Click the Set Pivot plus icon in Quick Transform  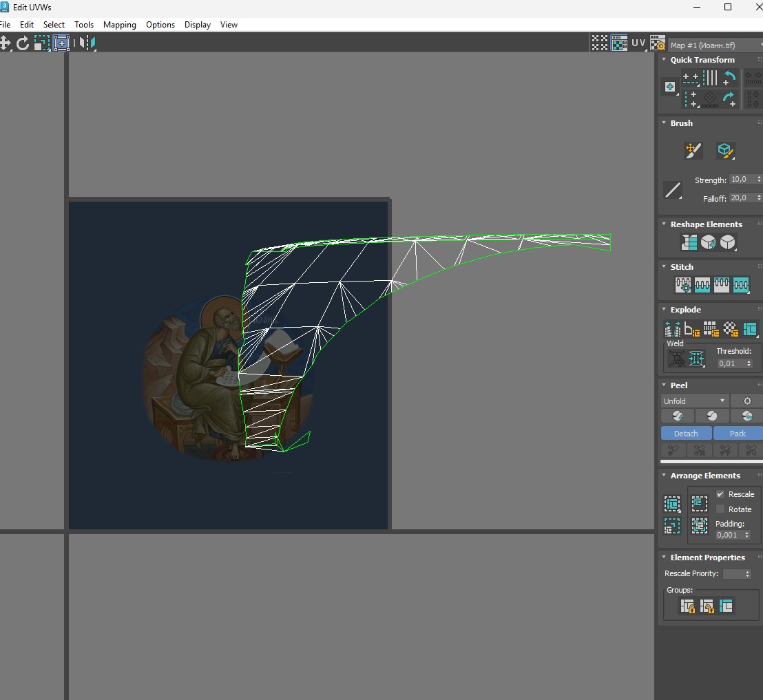pos(670,87)
